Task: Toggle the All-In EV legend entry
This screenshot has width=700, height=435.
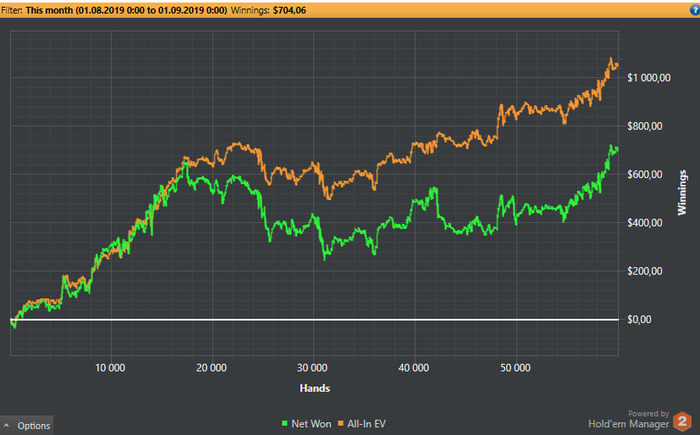Action: [x=362, y=424]
